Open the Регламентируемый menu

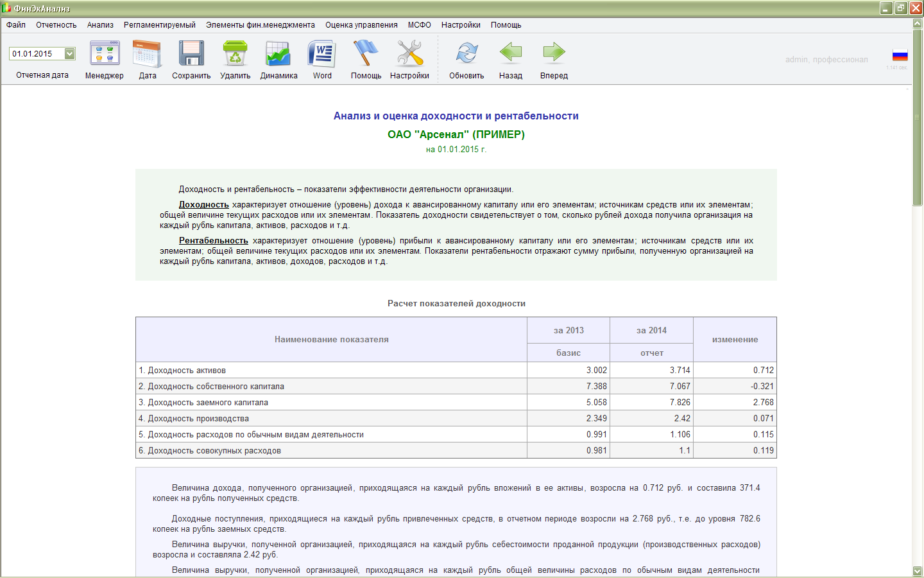160,25
